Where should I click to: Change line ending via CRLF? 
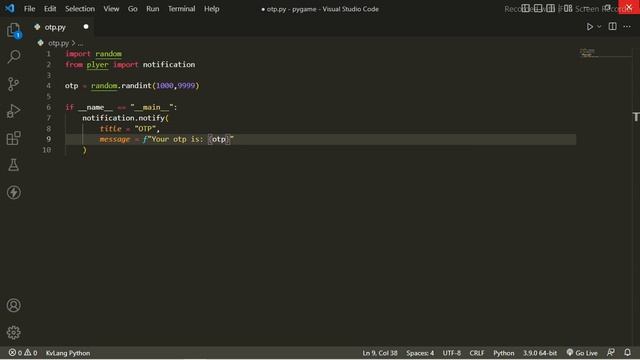[x=477, y=353]
